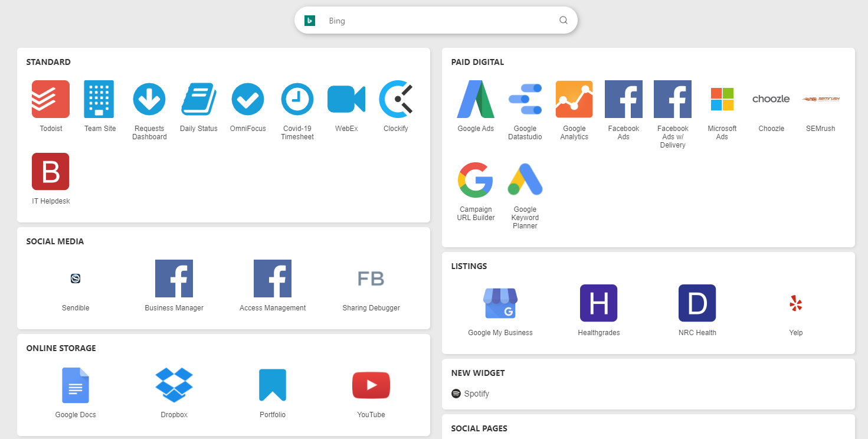Viewport: 868px width, 439px height.
Task: Open the Google Analytics icon
Action: 574,99
